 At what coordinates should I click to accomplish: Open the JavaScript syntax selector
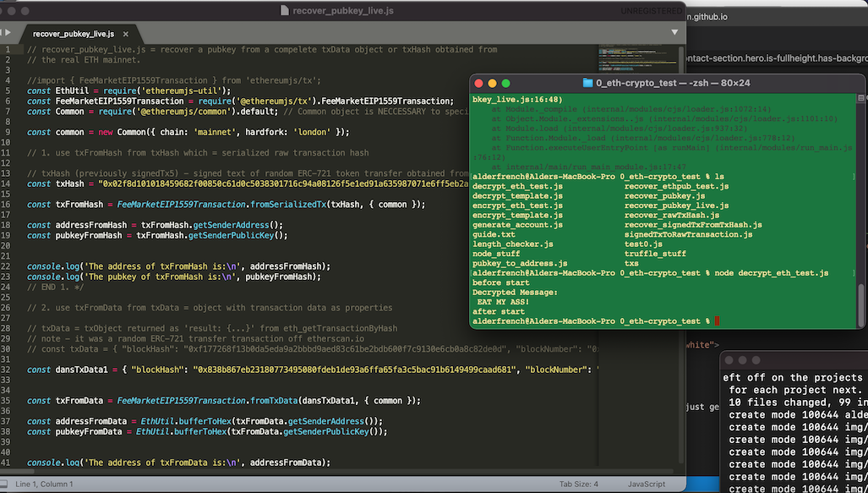647,485
